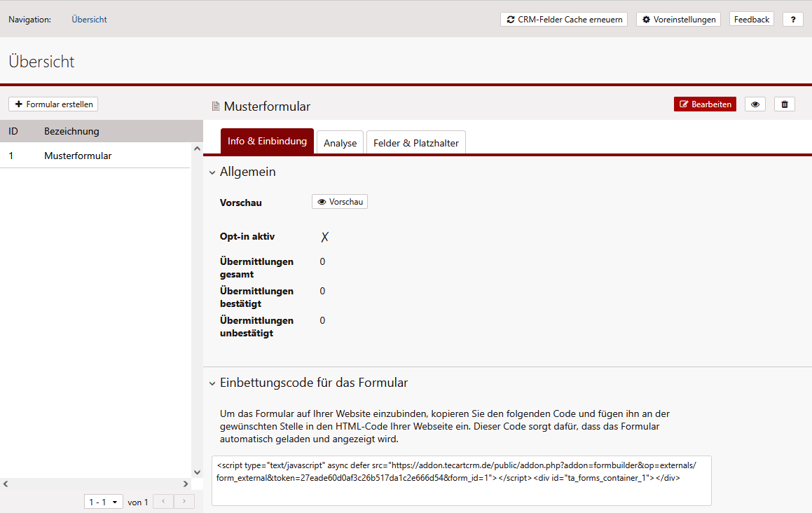This screenshot has height=513, width=812.
Task: Open the page range 1 - 1 dropdown
Action: 104,502
